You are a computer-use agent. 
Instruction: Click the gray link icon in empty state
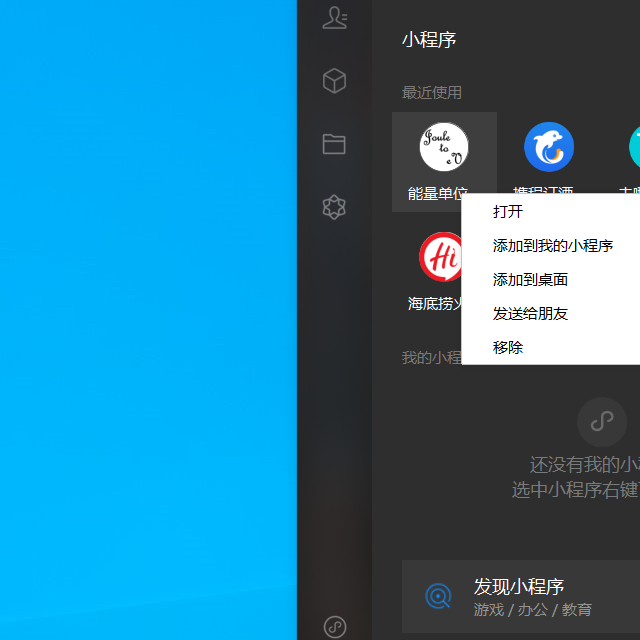click(602, 422)
